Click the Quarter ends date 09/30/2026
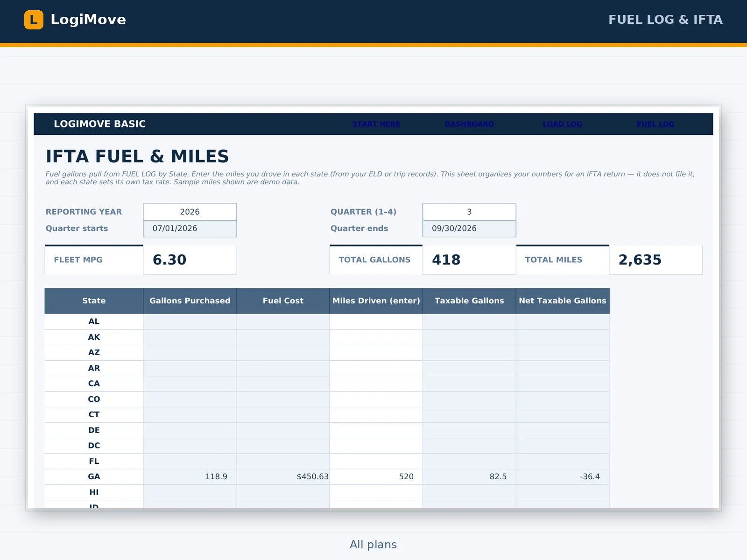This screenshot has height=560, width=747. click(x=469, y=229)
